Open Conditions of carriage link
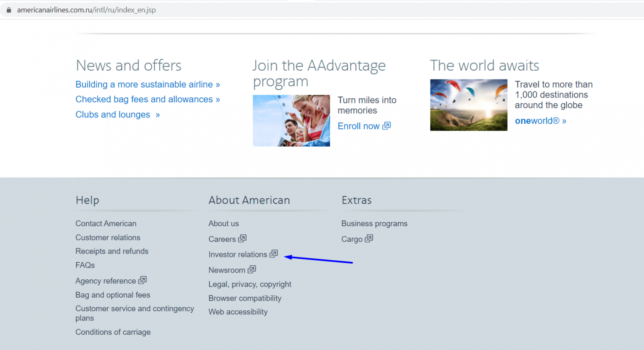Screen dimensions: 644x350 point(113,332)
